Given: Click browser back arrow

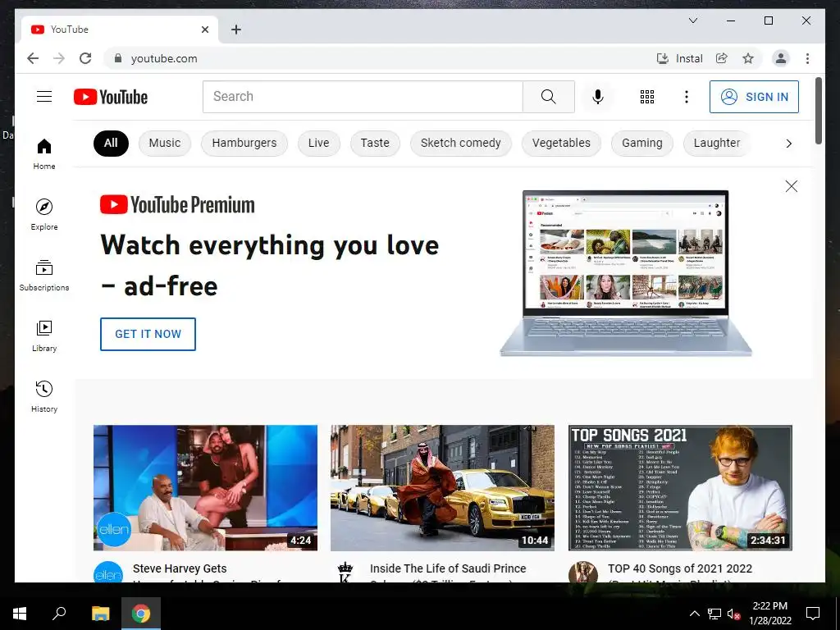Looking at the screenshot, I should tap(33, 58).
